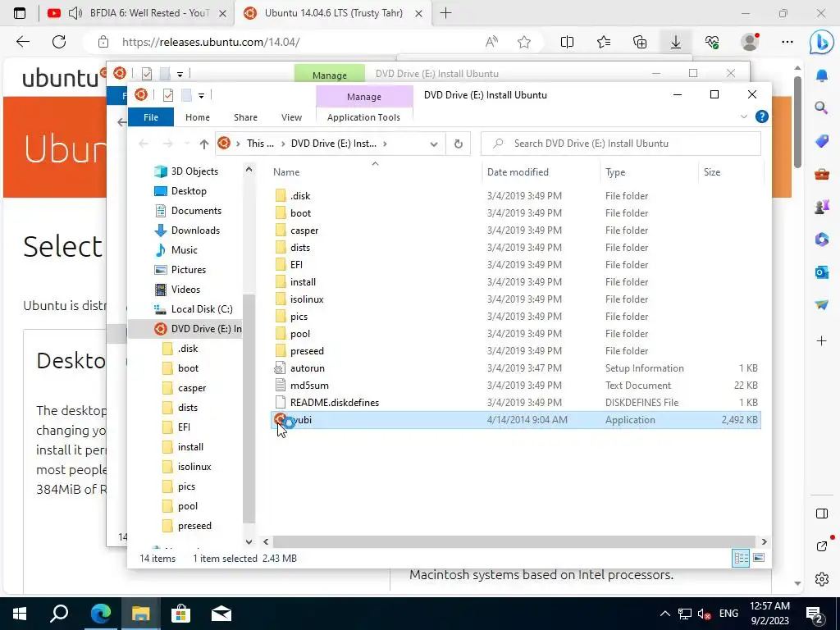Select Local Disk (C:) in navigation pane
840x630 pixels.
pos(202,309)
